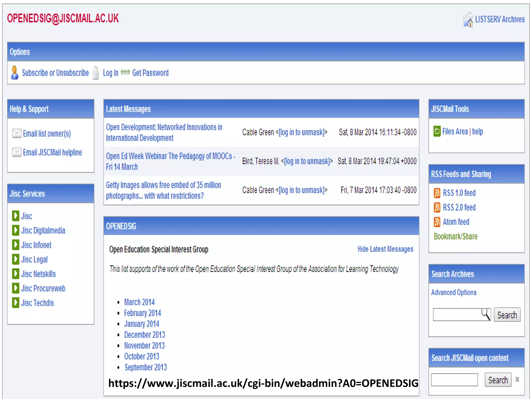Clear the JISCMail open content search with X
This screenshot has width=532, height=399.
pos(517,380)
